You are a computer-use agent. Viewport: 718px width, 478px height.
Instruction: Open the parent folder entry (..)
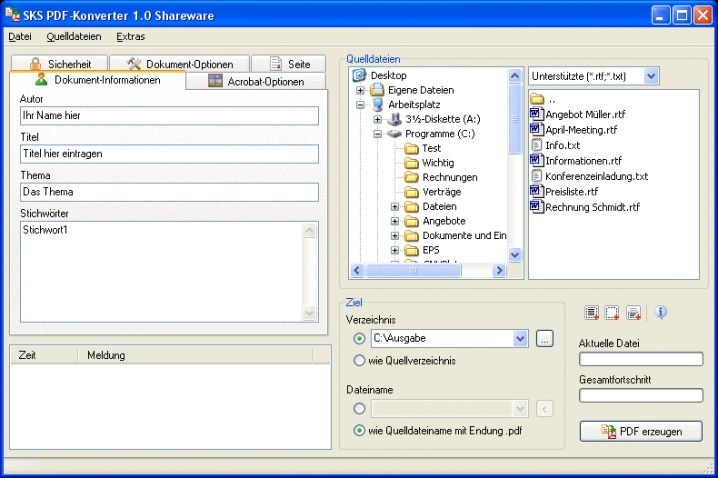(550, 99)
